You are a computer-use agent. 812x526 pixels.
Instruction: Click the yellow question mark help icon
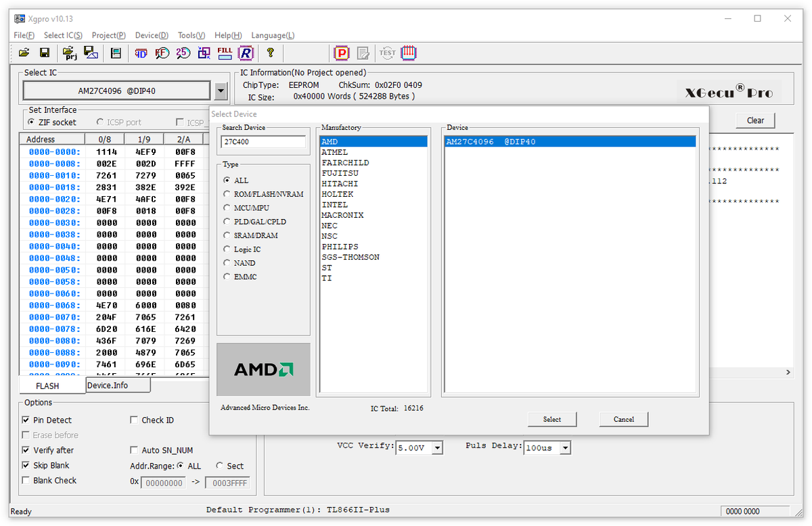tap(270, 53)
